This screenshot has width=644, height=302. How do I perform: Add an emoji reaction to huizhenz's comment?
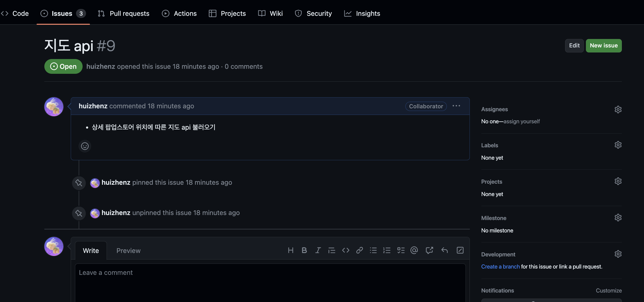[x=84, y=146]
